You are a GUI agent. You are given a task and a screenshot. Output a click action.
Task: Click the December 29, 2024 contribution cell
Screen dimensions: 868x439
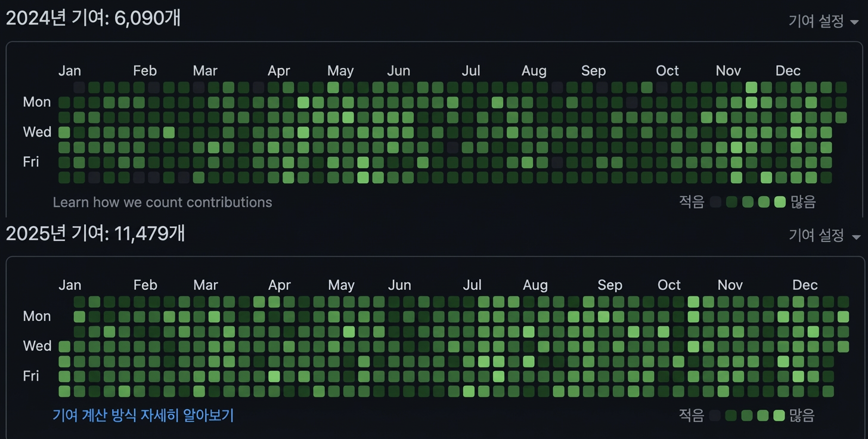point(841,88)
